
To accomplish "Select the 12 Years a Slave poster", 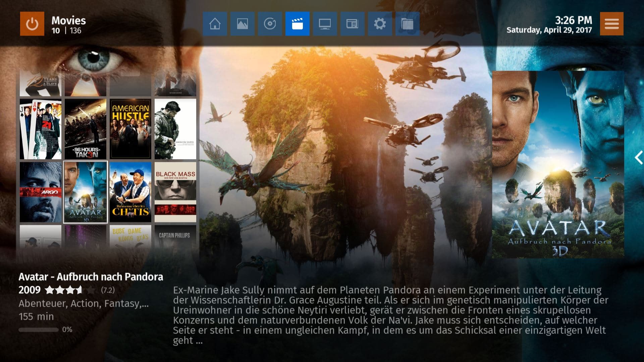I will (41, 83).
